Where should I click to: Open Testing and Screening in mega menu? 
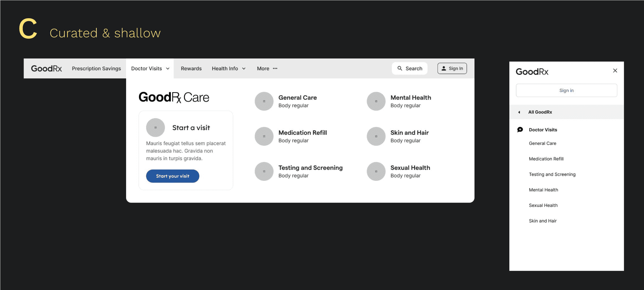point(310,168)
